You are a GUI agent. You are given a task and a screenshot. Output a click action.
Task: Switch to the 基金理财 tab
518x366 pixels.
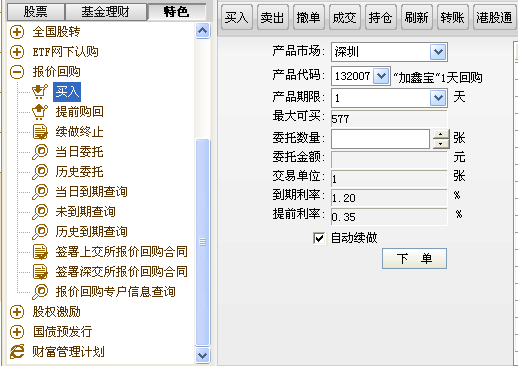coord(105,12)
